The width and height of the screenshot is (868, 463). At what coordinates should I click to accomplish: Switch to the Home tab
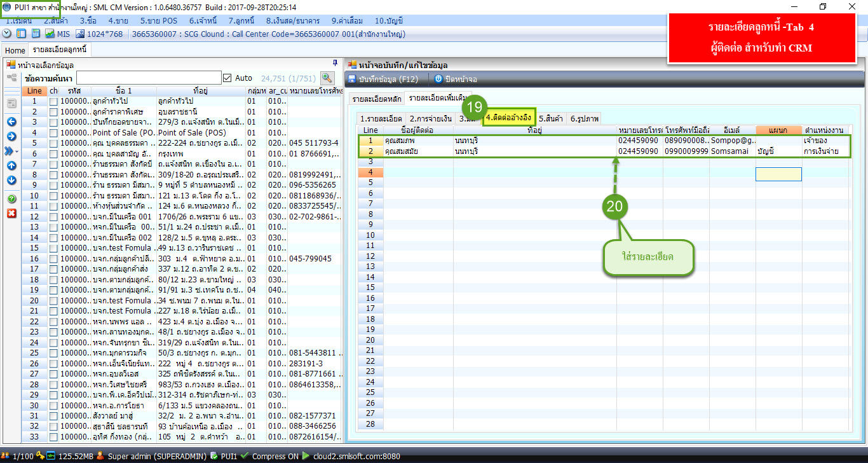(x=15, y=50)
